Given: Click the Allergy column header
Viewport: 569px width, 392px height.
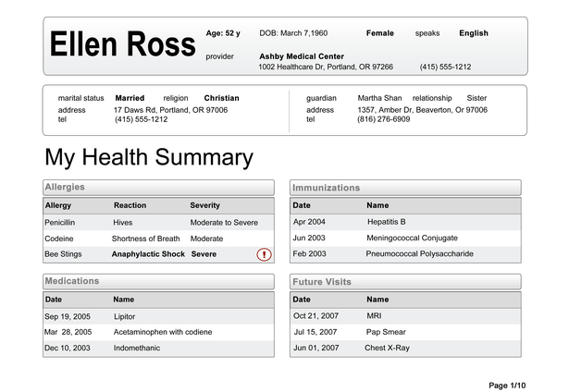Looking at the screenshot, I should tap(58, 205).
